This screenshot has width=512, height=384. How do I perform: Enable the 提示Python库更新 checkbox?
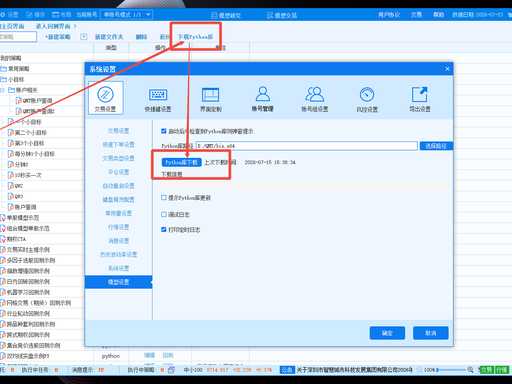pyautogui.click(x=164, y=198)
